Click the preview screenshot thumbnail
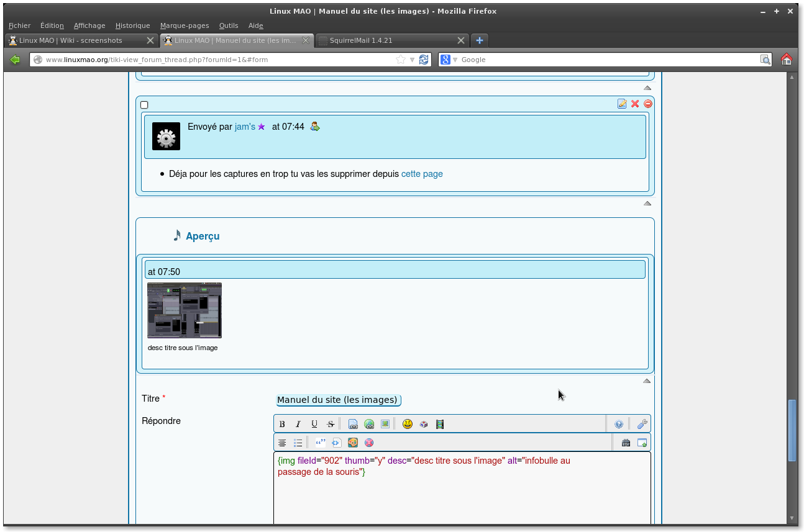The image size is (804, 532). coord(185,310)
